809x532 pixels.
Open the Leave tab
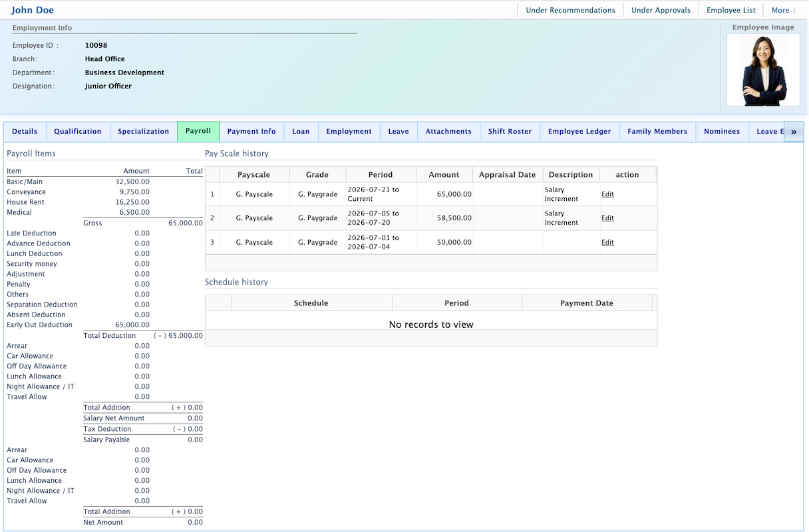[x=399, y=132]
